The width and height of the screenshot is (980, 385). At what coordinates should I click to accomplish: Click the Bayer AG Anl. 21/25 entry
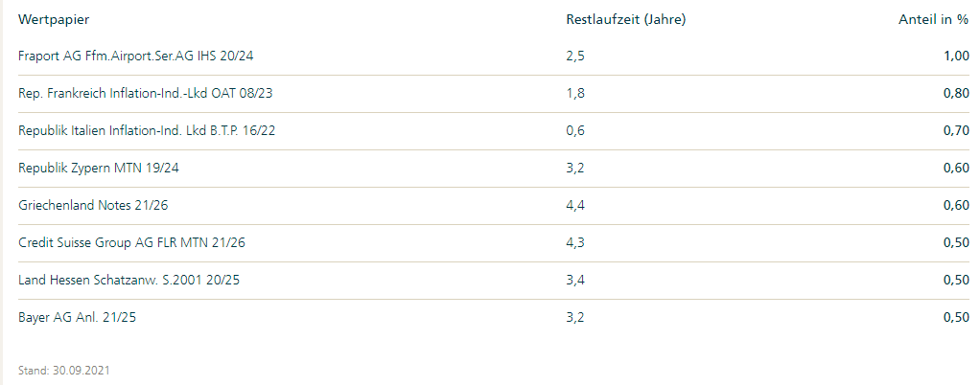coord(79,318)
